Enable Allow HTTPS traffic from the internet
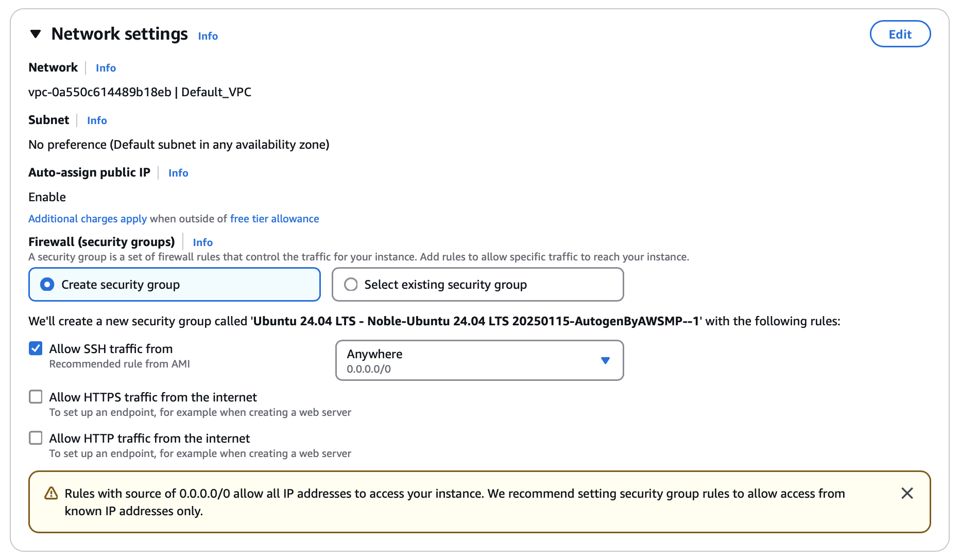This screenshot has width=960, height=560. (x=36, y=397)
